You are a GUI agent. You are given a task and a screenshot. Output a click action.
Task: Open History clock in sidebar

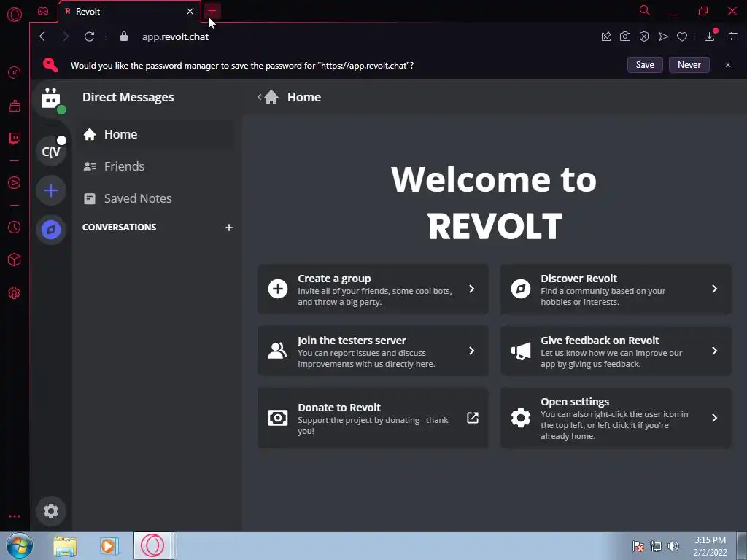(15, 227)
